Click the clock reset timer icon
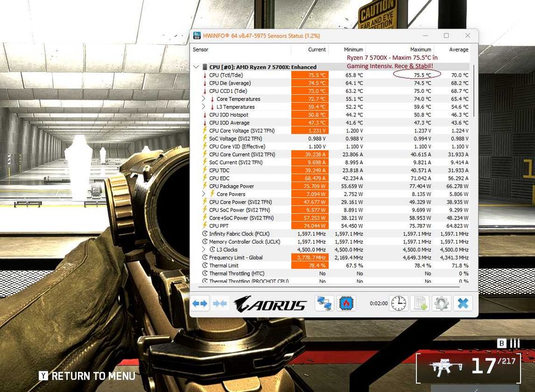The width and height of the screenshot is (535, 392). (398, 304)
